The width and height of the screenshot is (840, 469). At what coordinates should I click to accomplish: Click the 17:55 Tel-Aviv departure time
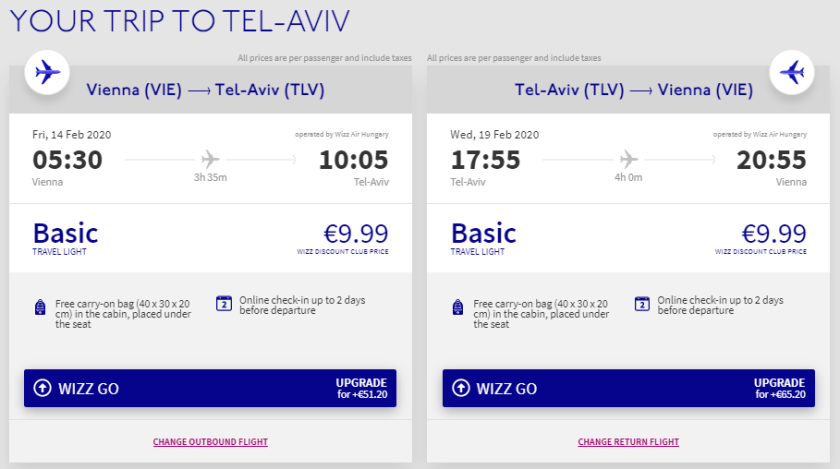(486, 160)
